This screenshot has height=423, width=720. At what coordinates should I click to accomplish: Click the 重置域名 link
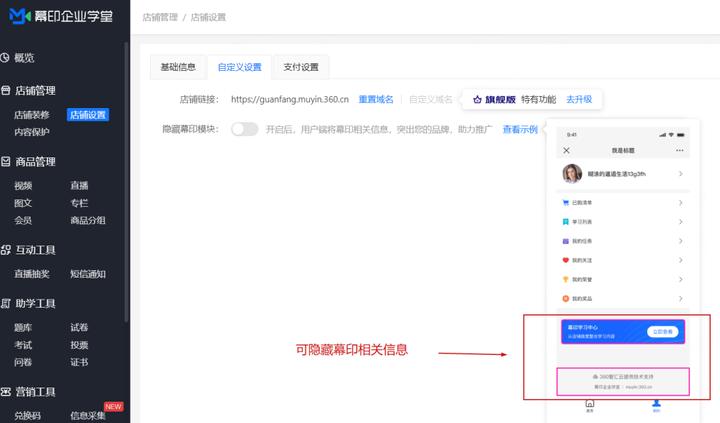tap(376, 99)
